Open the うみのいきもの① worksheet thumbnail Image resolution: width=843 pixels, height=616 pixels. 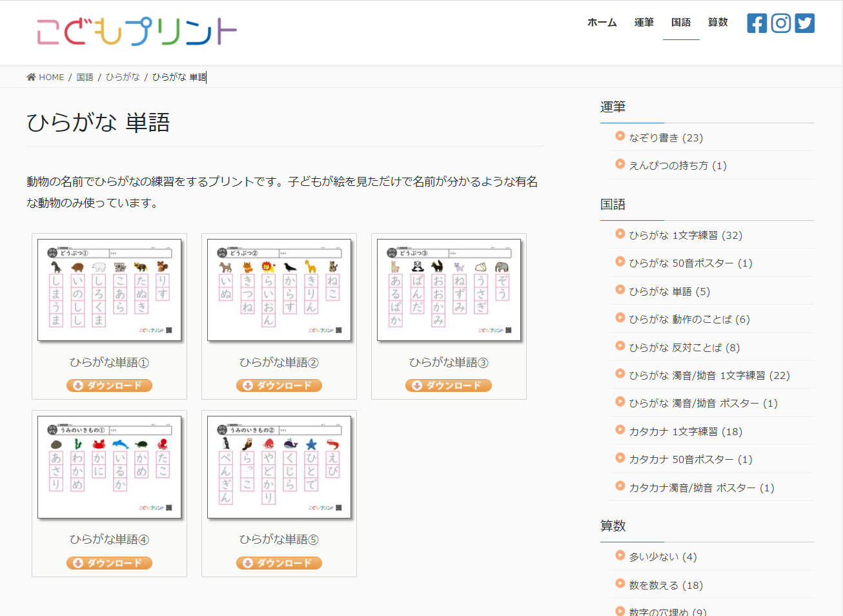point(109,467)
